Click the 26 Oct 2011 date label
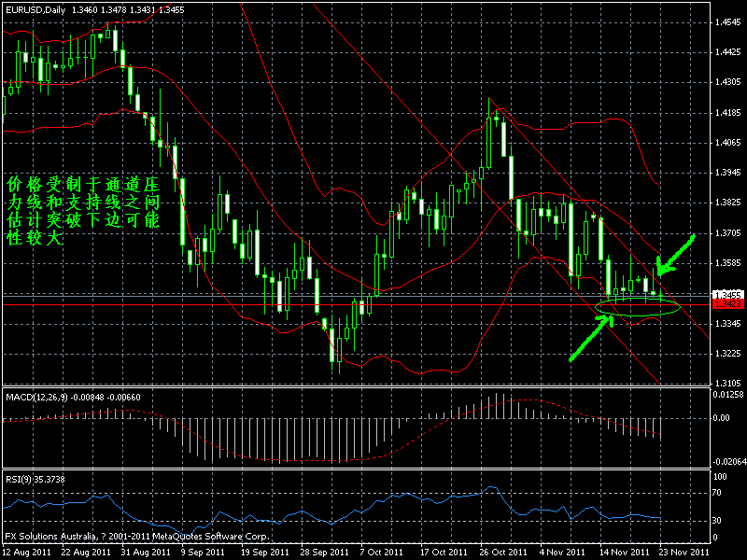This screenshot has height=560, width=747. click(503, 553)
